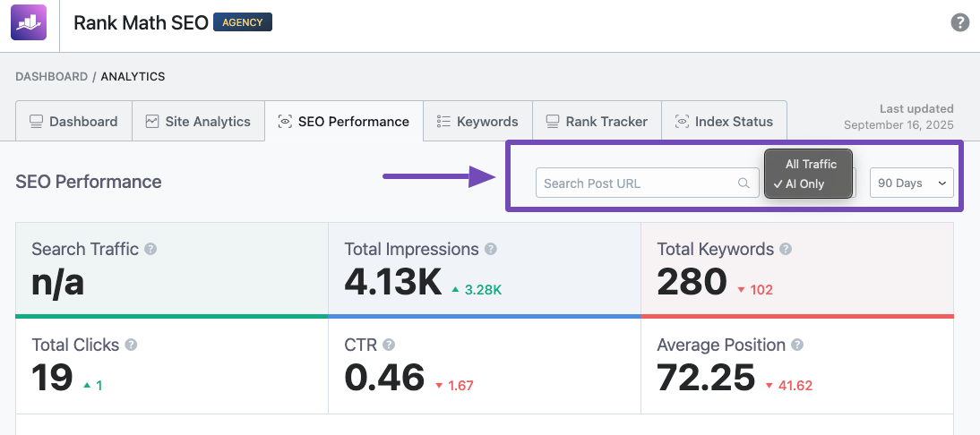
Task: Click the Rank Math logo icon
Action: 28,22
